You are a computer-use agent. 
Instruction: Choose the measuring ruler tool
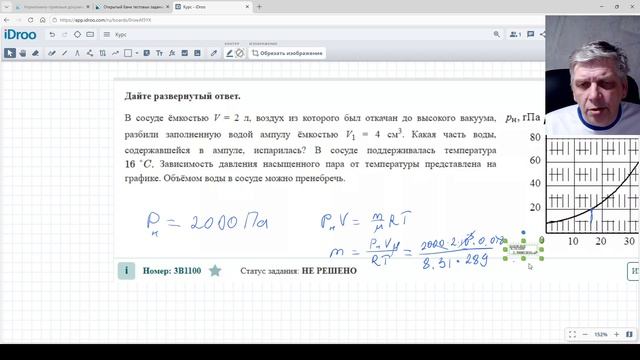pos(102,53)
